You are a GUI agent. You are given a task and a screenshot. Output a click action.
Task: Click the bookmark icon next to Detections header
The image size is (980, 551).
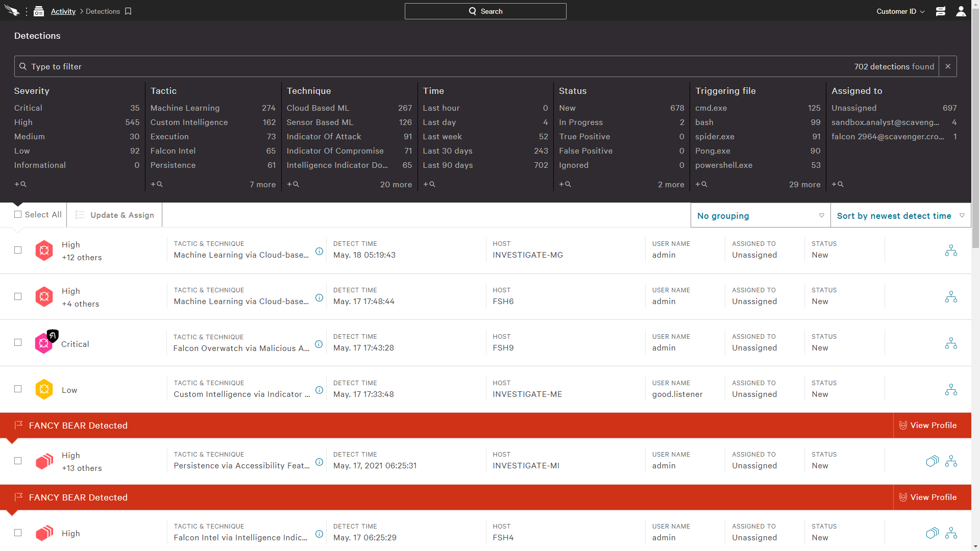pyautogui.click(x=129, y=11)
